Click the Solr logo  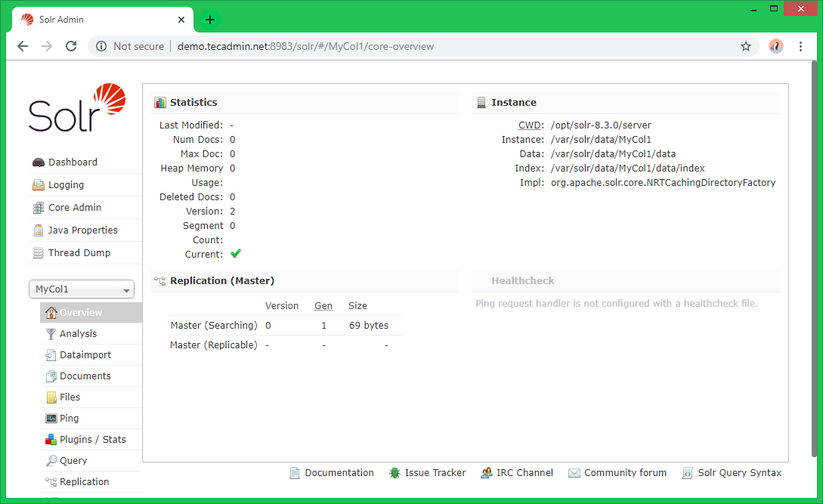(x=76, y=107)
